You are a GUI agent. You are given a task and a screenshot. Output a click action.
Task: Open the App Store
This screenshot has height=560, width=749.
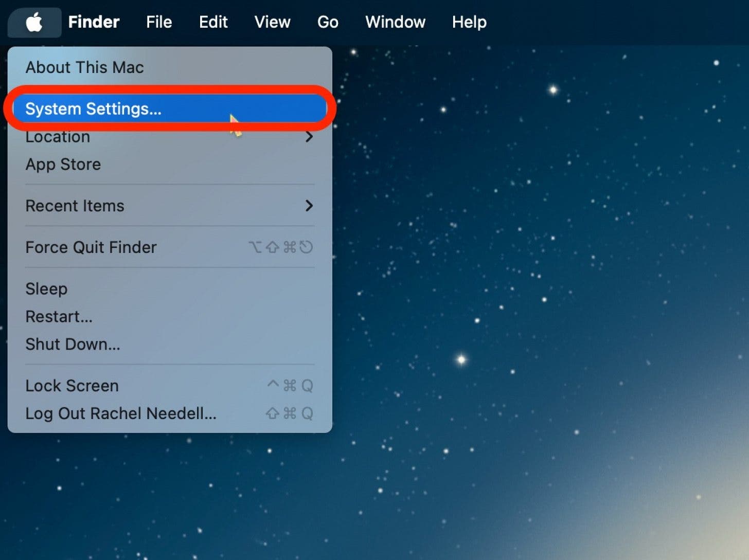coord(63,164)
